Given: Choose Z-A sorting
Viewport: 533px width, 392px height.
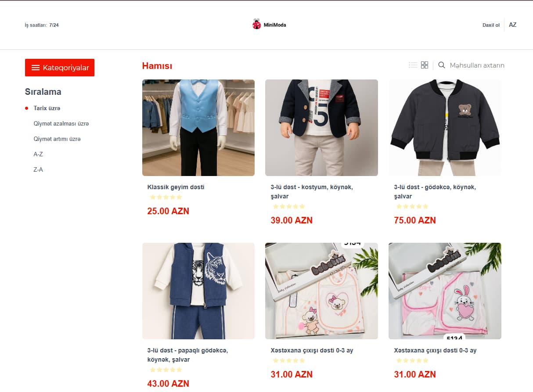Looking at the screenshot, I should click(x=38, y=169).
